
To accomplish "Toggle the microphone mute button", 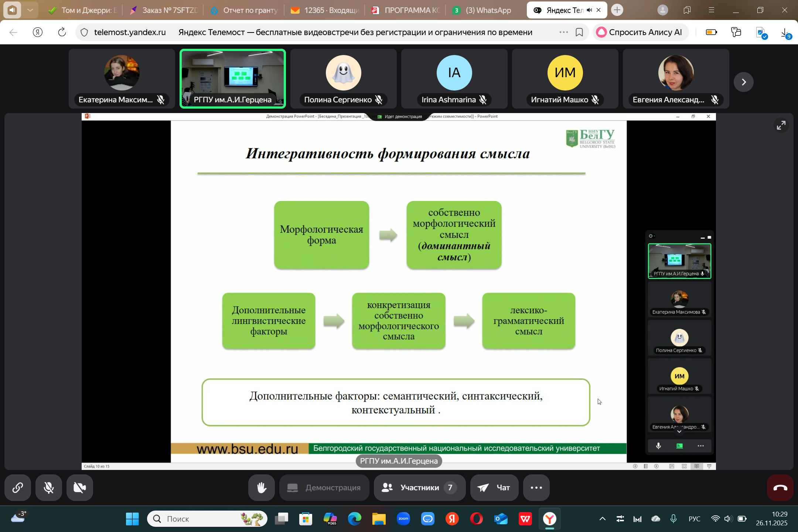I will [49, 488].
